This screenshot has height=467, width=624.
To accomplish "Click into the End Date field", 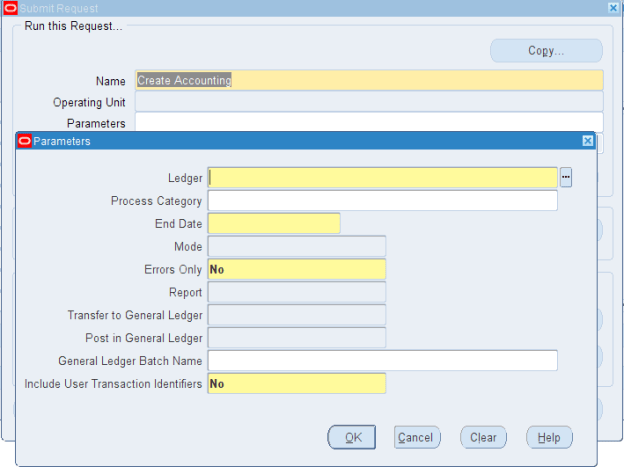I will 273,224.
